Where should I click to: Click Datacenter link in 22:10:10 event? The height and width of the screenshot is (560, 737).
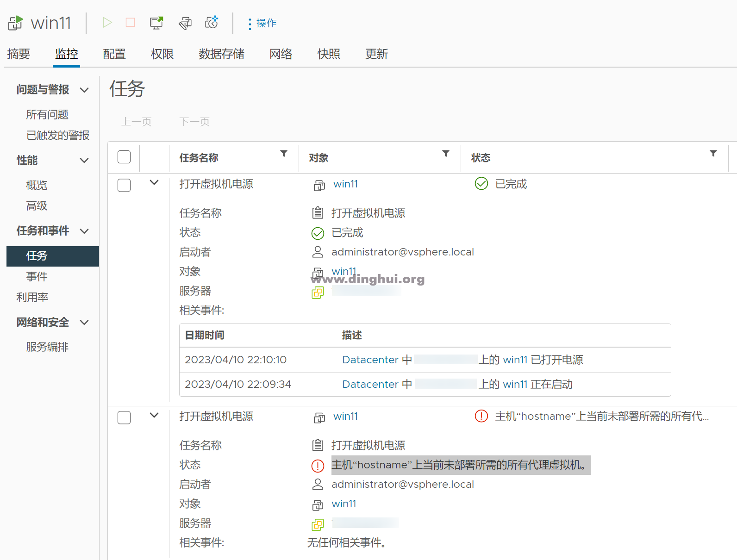click(370, 360)
